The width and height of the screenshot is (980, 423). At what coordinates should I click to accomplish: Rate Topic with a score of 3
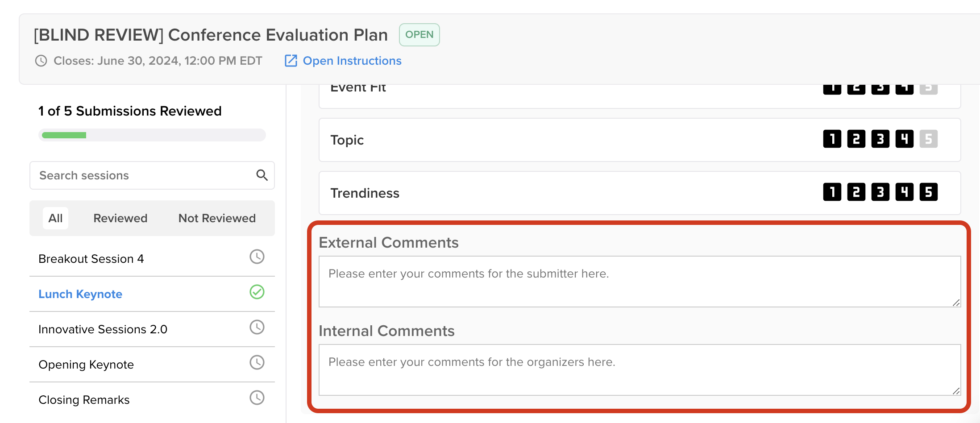880,139
